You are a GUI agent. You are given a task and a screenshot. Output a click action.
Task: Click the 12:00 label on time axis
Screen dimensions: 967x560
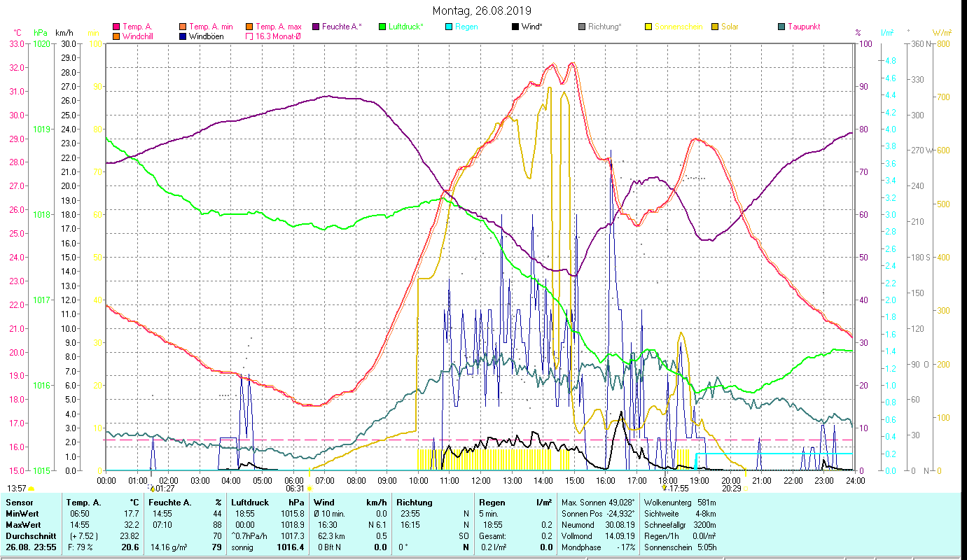(481, 480)
